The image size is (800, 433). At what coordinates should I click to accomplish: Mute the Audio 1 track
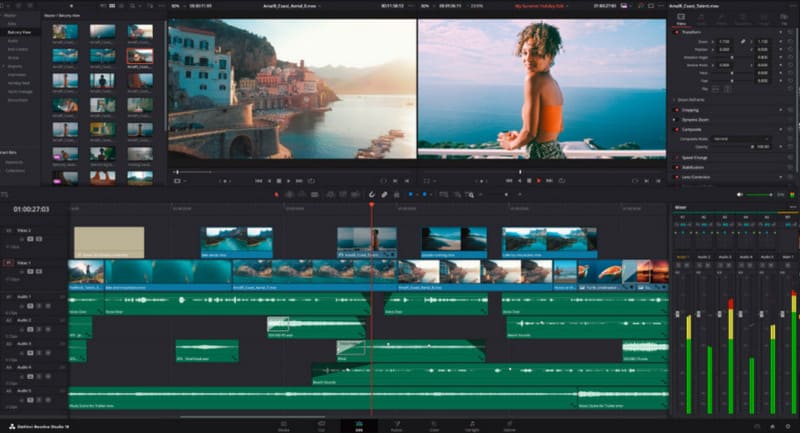point(48,305)
